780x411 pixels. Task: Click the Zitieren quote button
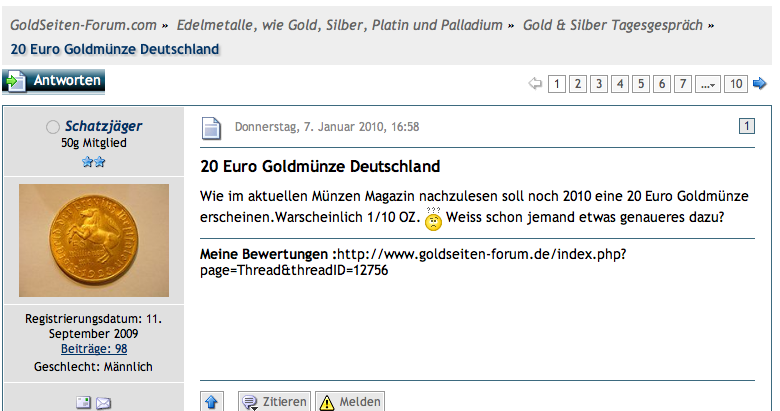point(275,402)
